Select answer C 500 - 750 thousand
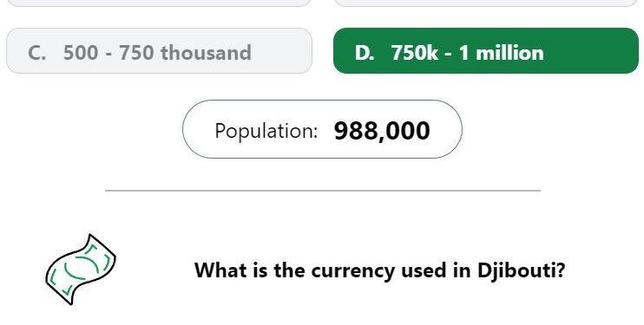 point(160,51)
